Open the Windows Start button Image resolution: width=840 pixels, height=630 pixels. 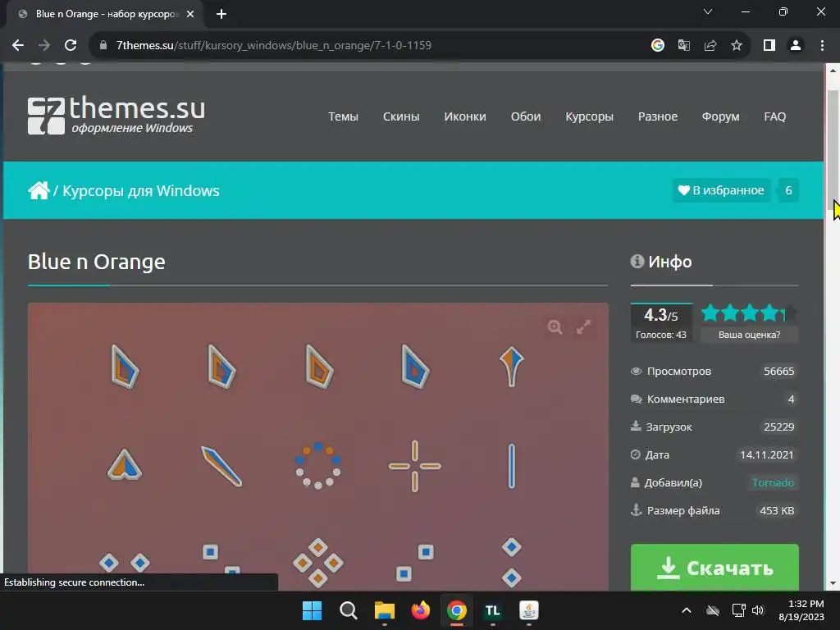click(x=312, y=610)
